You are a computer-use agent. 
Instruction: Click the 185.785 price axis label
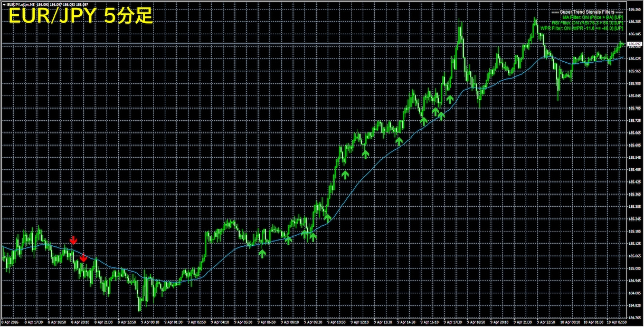(634, 109)
